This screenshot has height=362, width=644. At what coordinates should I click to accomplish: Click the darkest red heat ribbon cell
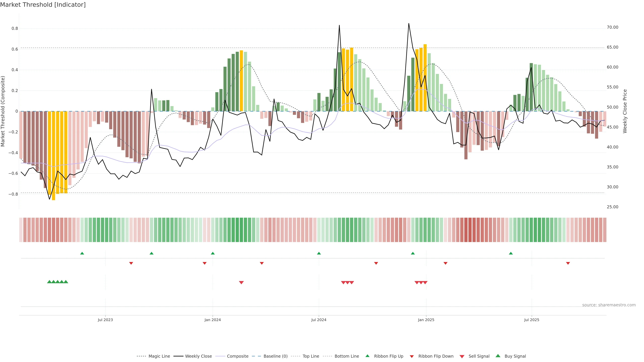(x=470, y=230)
